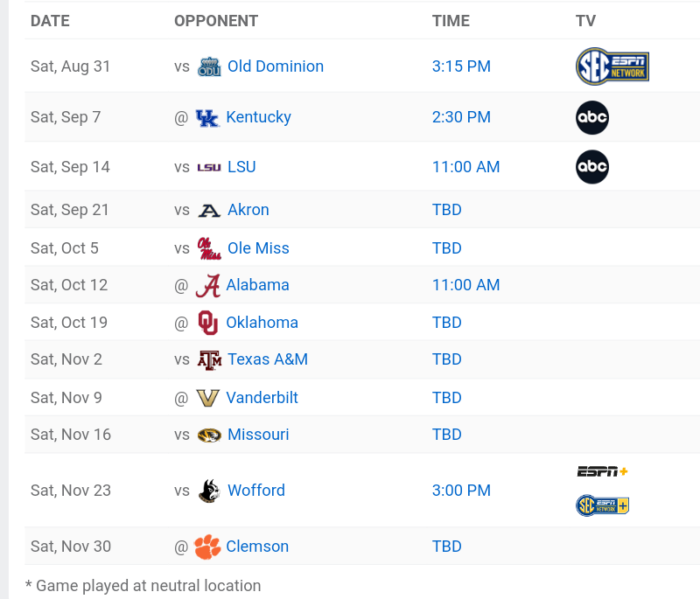Viewport: 700px width, 599px height.
Task: Click the SEC Network logo for Old Dominion game
Action: (612, 66)
